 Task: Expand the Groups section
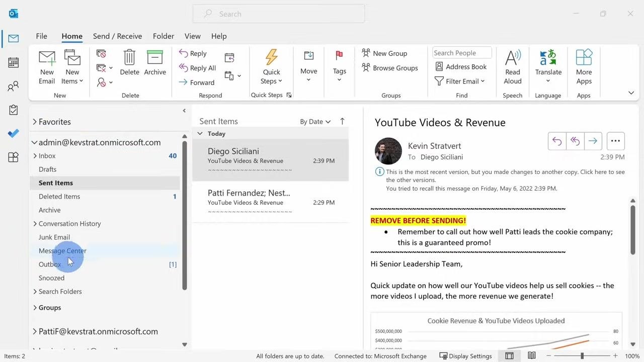pyautogui.click(x=35, y=308)
